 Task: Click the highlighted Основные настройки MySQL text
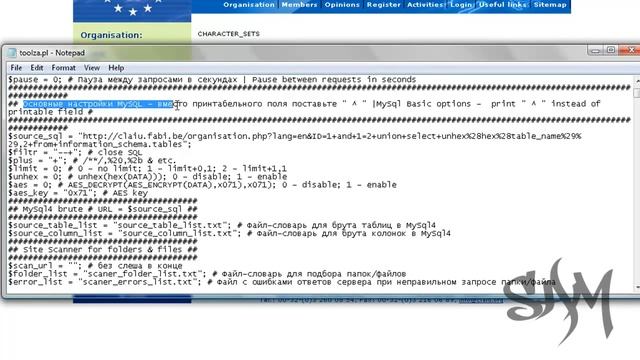pos(98,104)
